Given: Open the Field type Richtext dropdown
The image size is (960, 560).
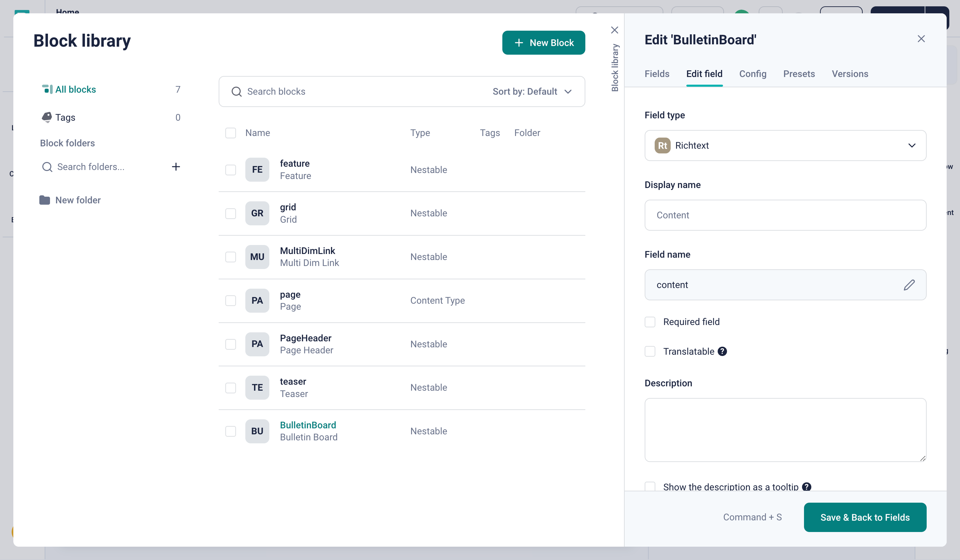Looking at the screenshot, I should click(785, 146).
